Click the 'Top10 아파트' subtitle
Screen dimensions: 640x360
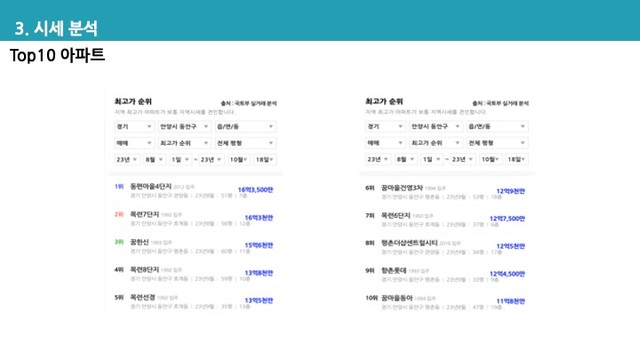pos(57,55)
